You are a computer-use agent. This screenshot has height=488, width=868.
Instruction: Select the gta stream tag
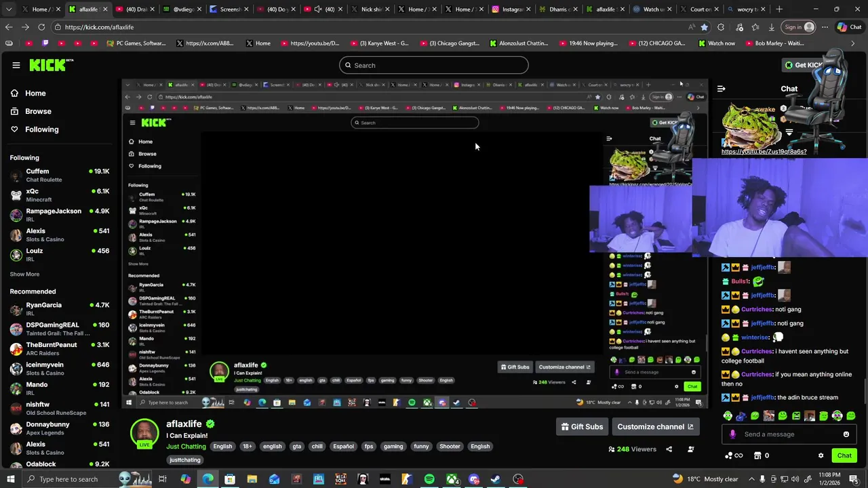[296, 447]
